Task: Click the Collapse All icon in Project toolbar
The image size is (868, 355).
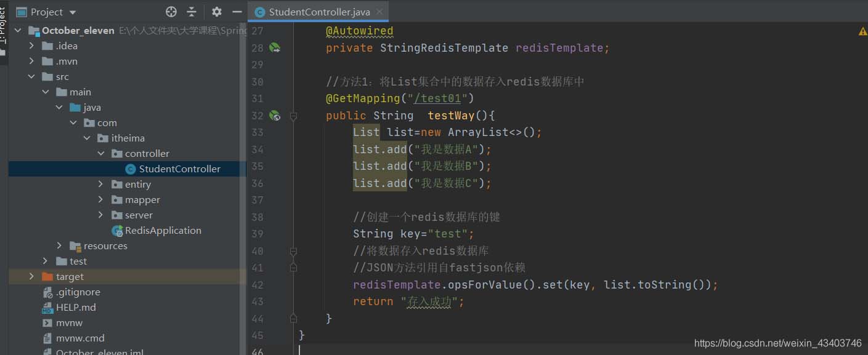Action: [x=191, y=11]
